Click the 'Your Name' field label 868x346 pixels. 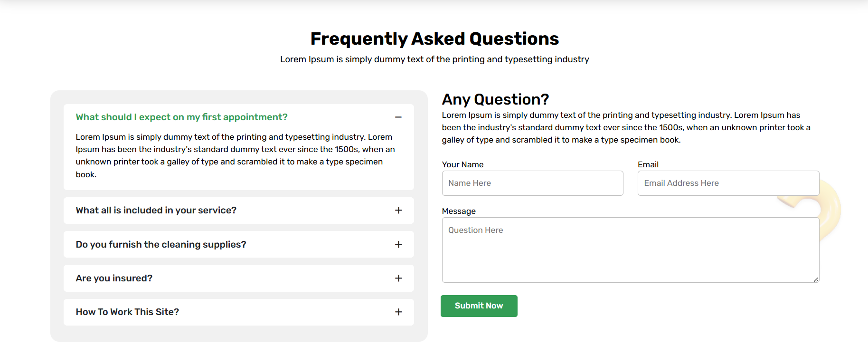(462, 164)
